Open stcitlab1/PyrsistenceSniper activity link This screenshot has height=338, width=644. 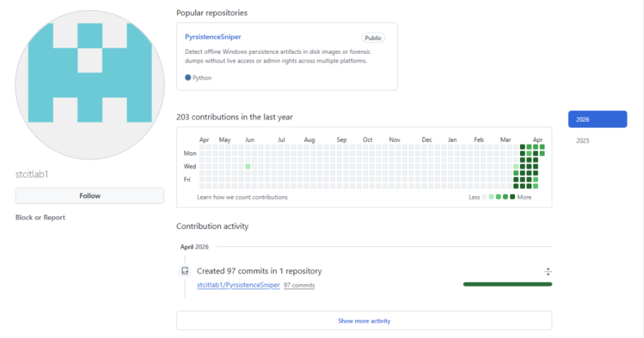coord(238,285)
